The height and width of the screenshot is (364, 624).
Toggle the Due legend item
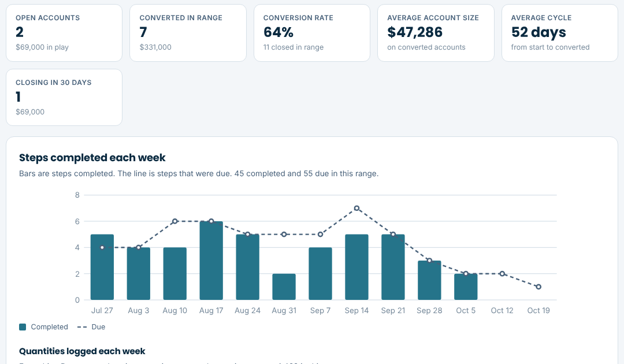click(x=91, y=327)
